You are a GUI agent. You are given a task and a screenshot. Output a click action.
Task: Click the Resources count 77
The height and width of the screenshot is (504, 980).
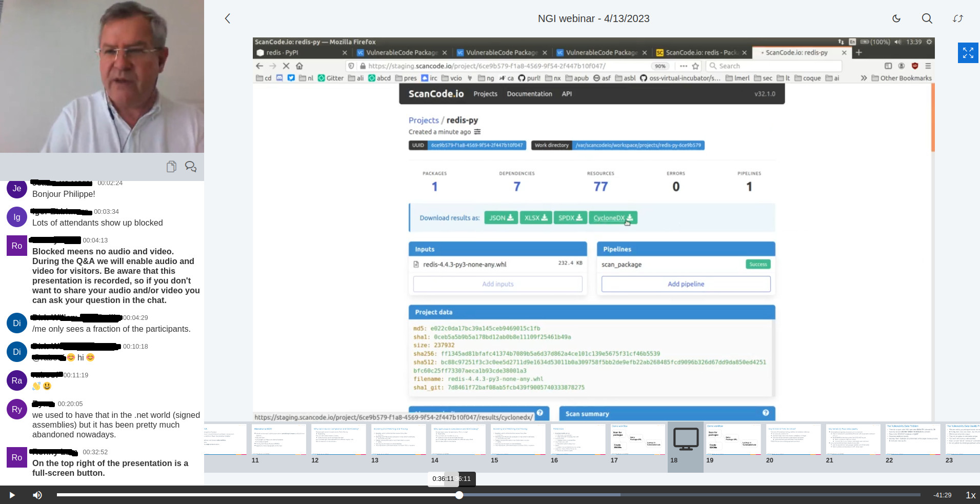click(x=601, y=187)
